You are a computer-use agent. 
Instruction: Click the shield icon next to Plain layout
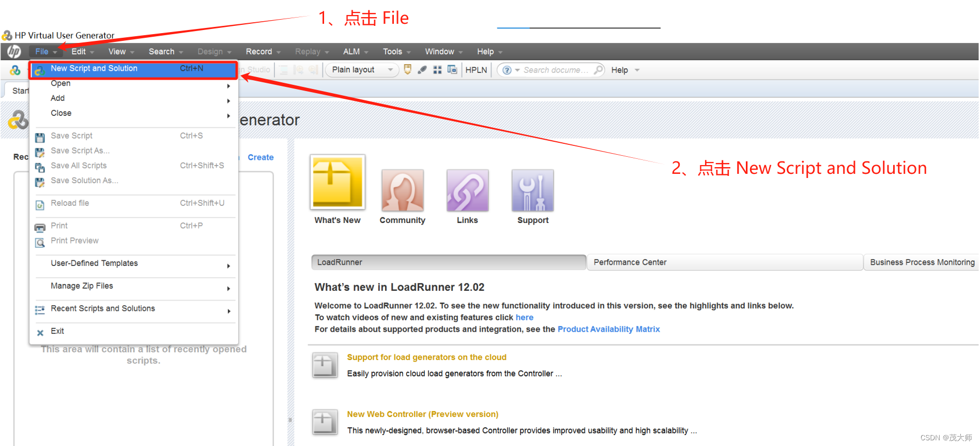click(x=407, y=69)
